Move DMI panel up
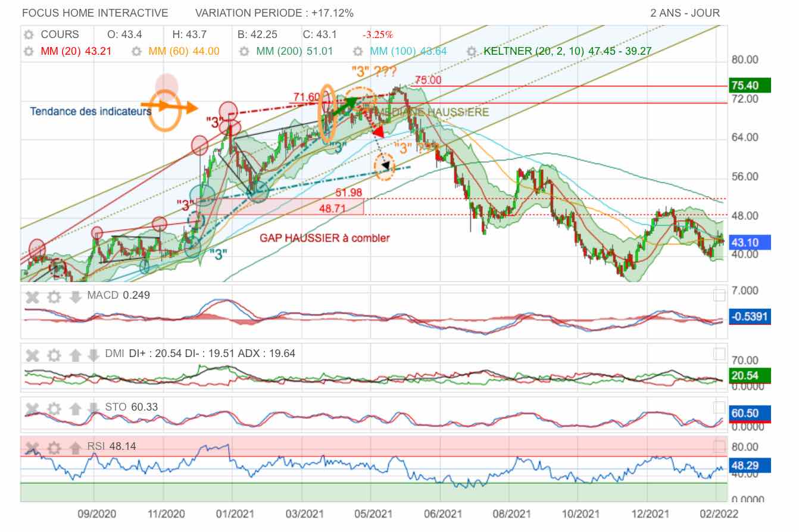 pyautogui.click(x=75, y=355)
